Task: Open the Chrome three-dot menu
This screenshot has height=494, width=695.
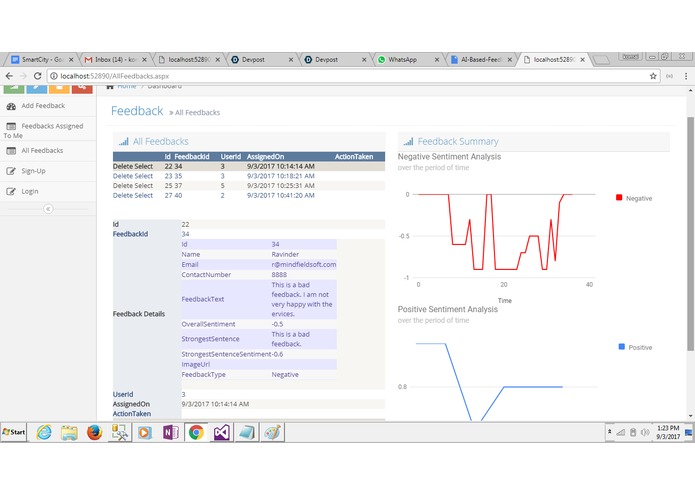Action: 686,76
